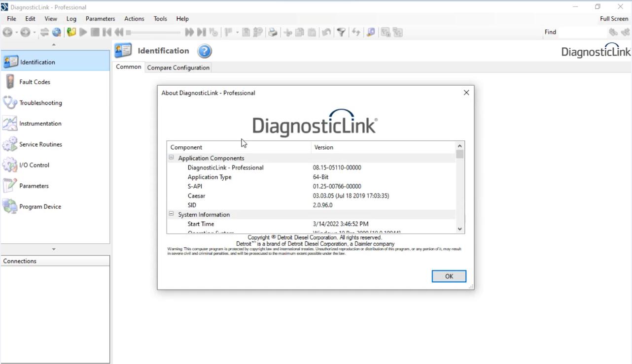The image size is (632, 364).
Task: Click into the Find search field
Action: (x=582, y=32)
